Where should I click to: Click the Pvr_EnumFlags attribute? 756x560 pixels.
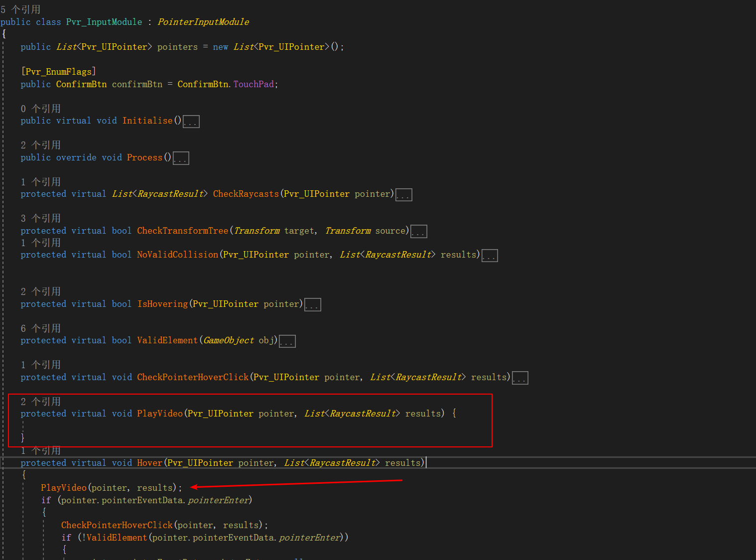click(x=58, y=71)
